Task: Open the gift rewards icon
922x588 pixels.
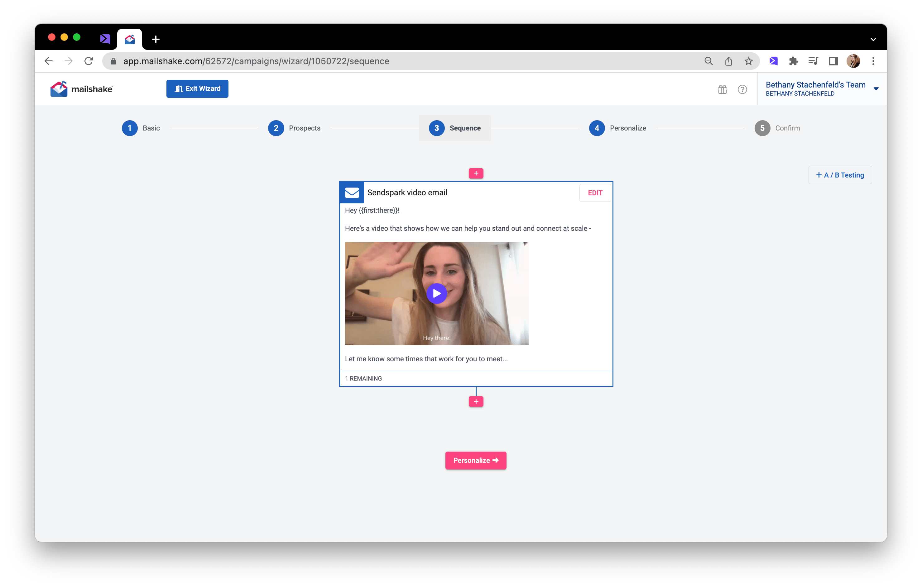Action: coord(723,89)
